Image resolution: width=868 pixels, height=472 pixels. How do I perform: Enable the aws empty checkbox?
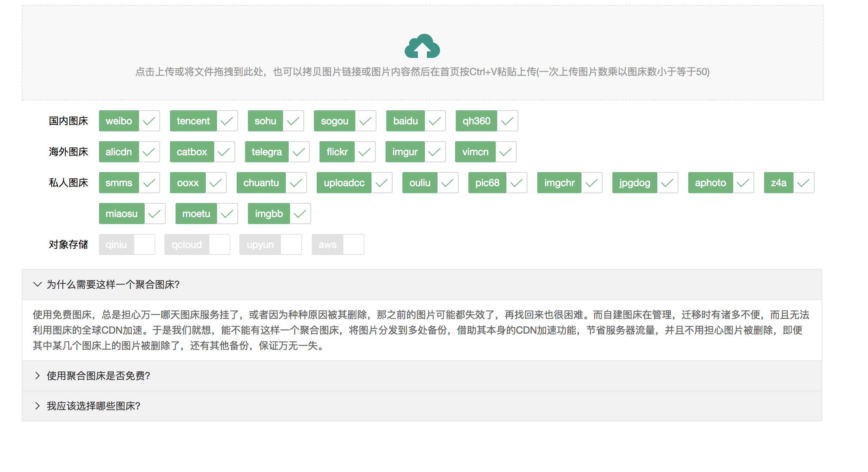[x=353, y=244]
